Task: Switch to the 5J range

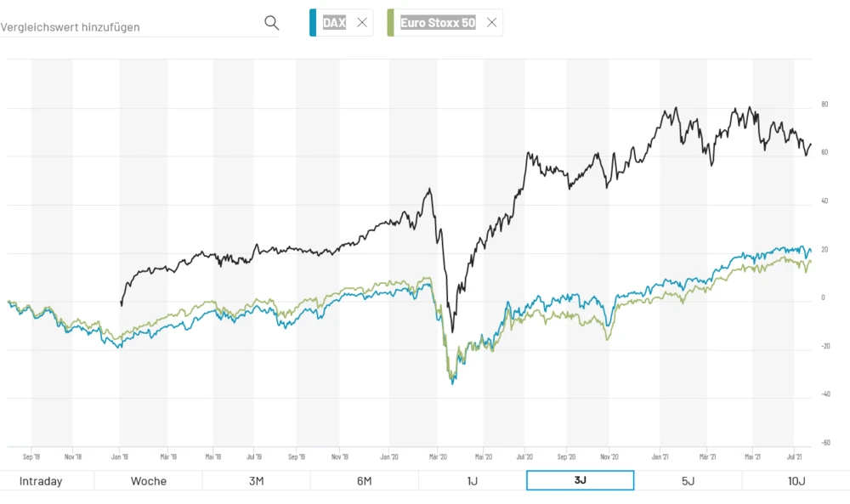Action: point(688,481)
